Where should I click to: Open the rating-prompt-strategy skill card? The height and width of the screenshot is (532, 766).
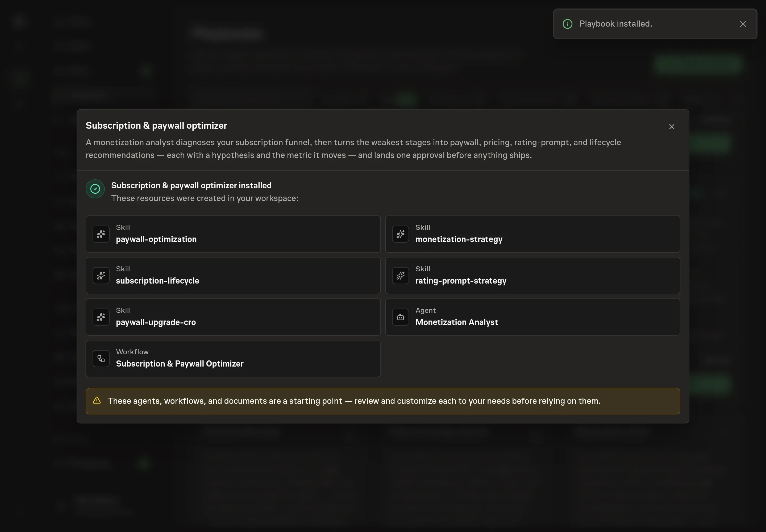(x=532, y=276)
